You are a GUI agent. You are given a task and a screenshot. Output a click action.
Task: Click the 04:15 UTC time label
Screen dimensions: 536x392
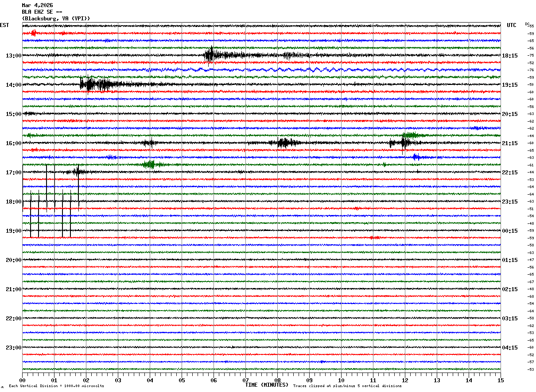coord(510,348)
